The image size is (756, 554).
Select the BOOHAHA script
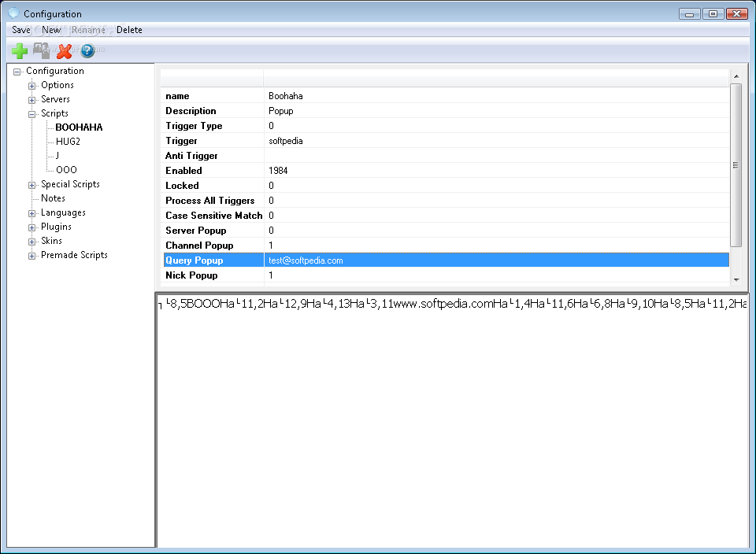click(x=79, y=127)
